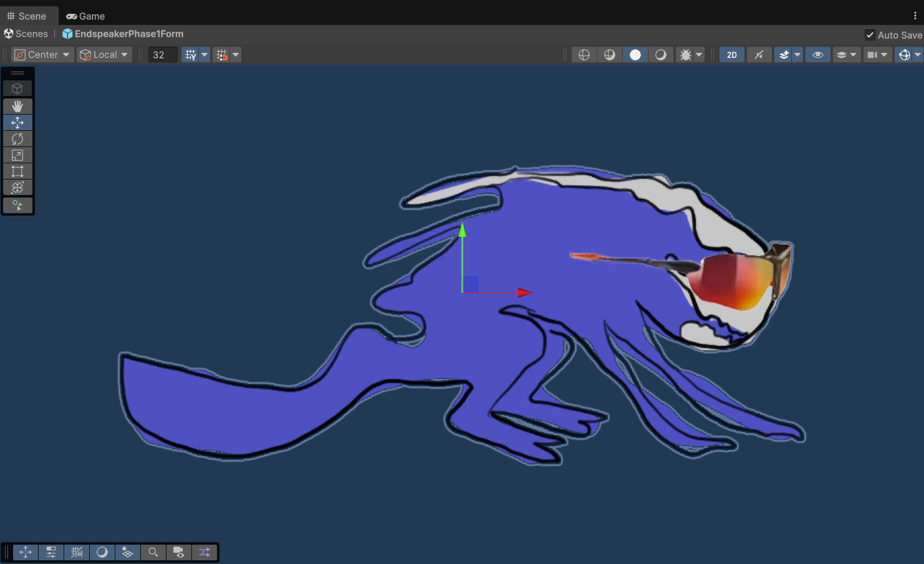Click the red X-axis gizmo arrow
The image size is (924, 564).
(524, 292)
